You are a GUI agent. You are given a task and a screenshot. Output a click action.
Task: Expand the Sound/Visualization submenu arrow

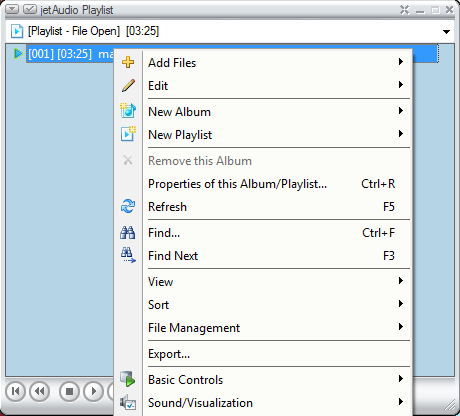401,402
